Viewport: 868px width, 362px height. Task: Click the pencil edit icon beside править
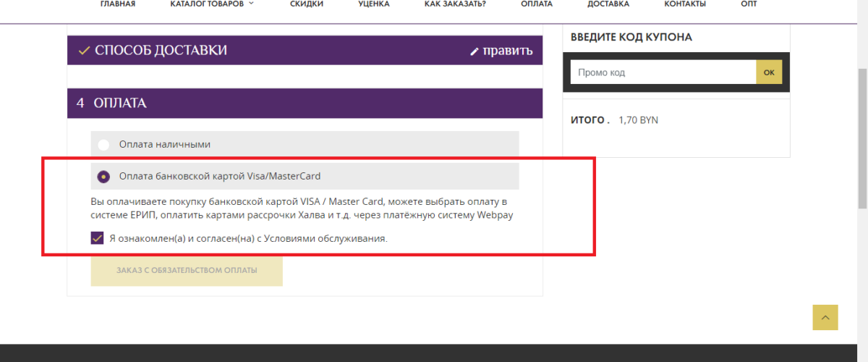coord(475,51)
